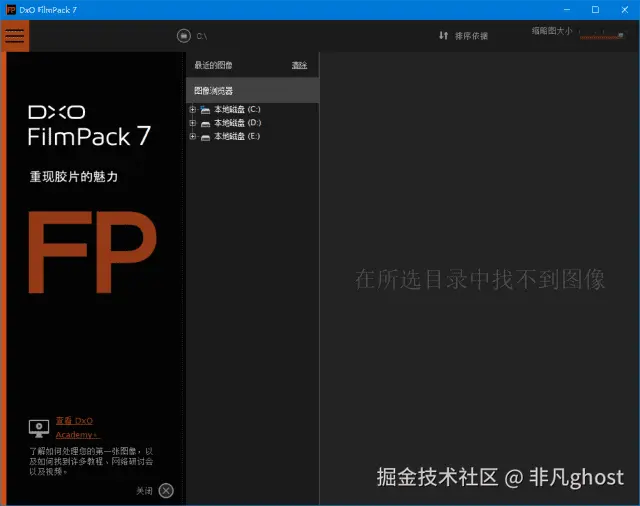Adjust the 缩略图大小 thumbnail size slider
Viewport: 640px width, 506px height.
coord(602,36)
